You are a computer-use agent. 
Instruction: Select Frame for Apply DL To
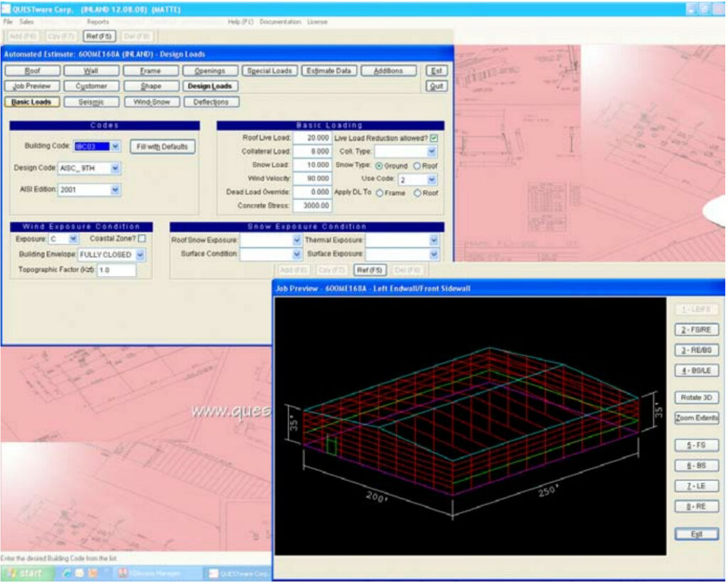pyautogui.click(x=380, y=193)
